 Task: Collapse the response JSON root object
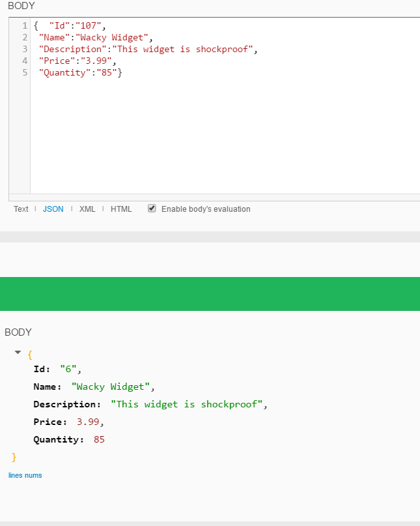(18, 353)
